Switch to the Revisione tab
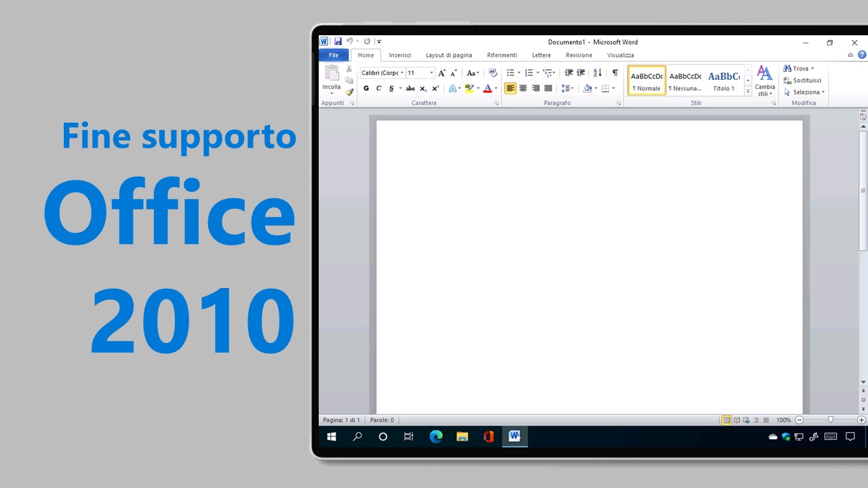 coord(579,55)
